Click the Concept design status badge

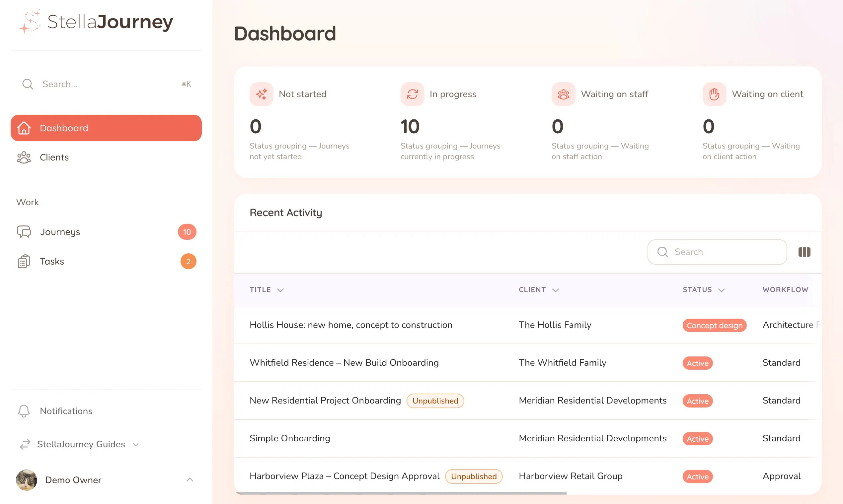point(715,325)
